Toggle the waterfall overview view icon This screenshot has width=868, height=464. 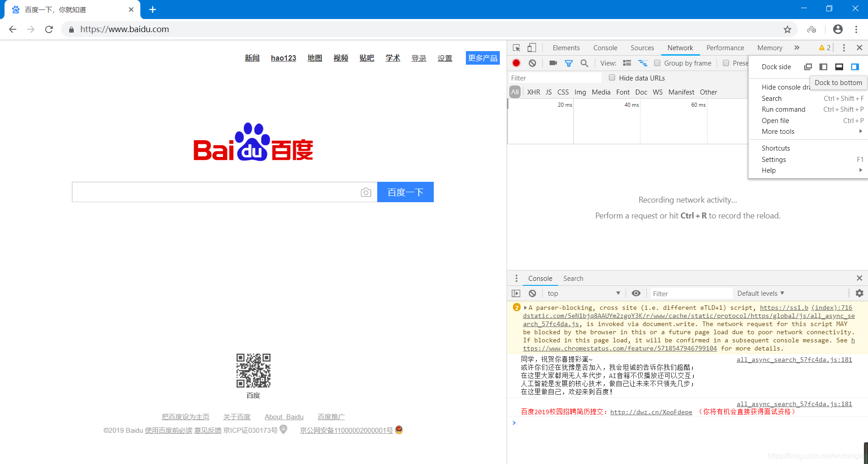click(643, 63)
